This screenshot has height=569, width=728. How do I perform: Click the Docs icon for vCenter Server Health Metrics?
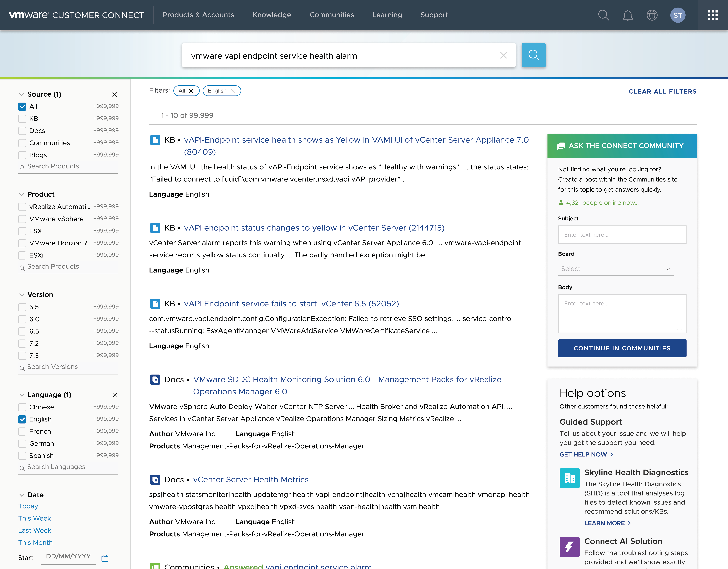(155, 480)
